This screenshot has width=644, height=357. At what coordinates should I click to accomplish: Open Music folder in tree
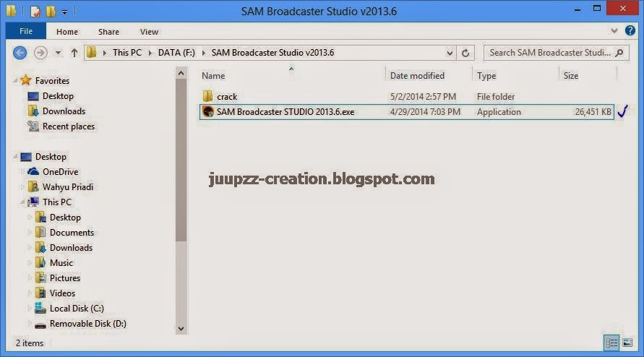61,263
